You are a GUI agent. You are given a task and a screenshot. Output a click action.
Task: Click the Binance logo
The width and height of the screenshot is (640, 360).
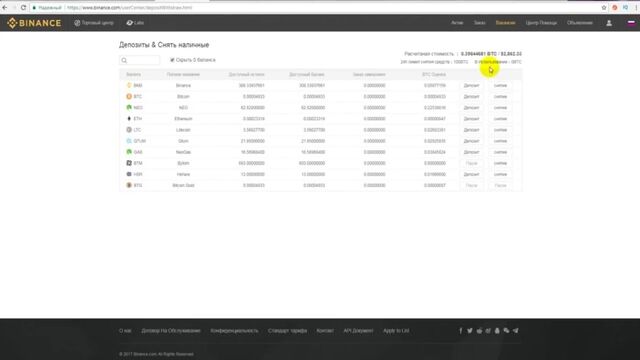point(34,23)
